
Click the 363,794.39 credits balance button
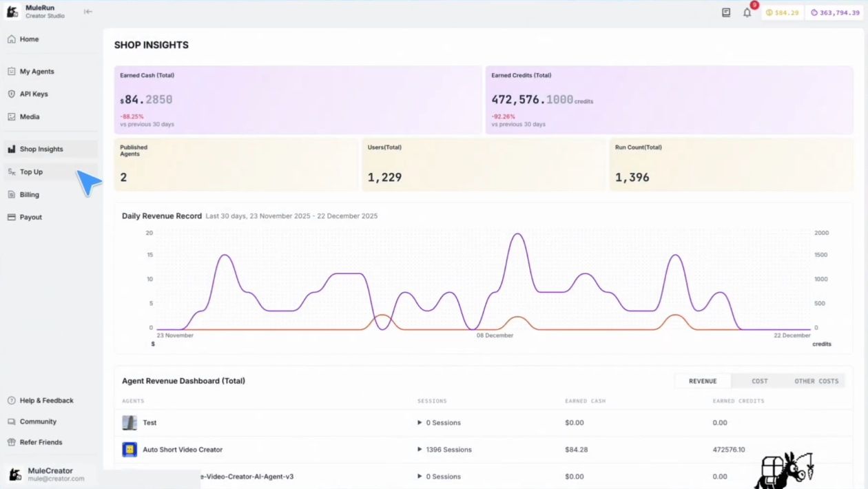pyautogui.click(x=834, y=12)
